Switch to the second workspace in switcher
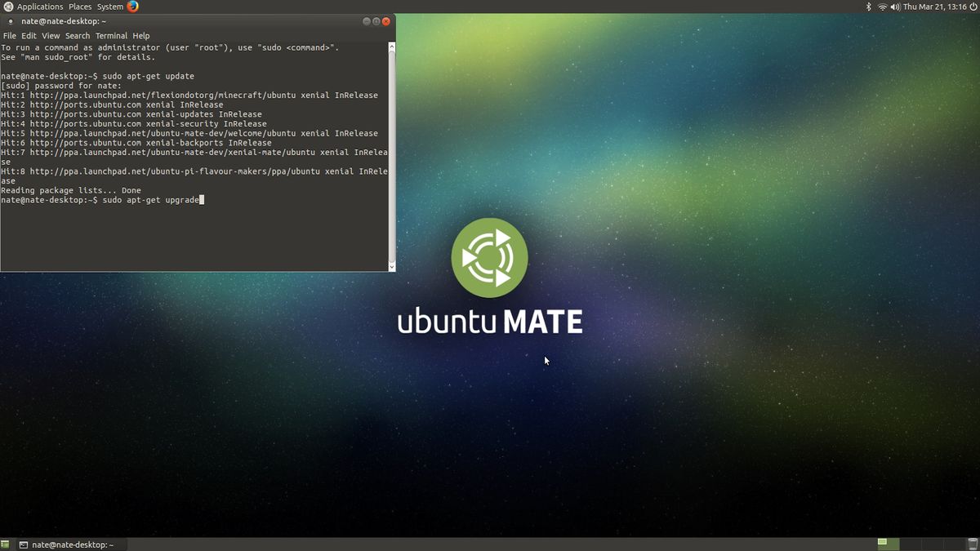 [910, 544]
